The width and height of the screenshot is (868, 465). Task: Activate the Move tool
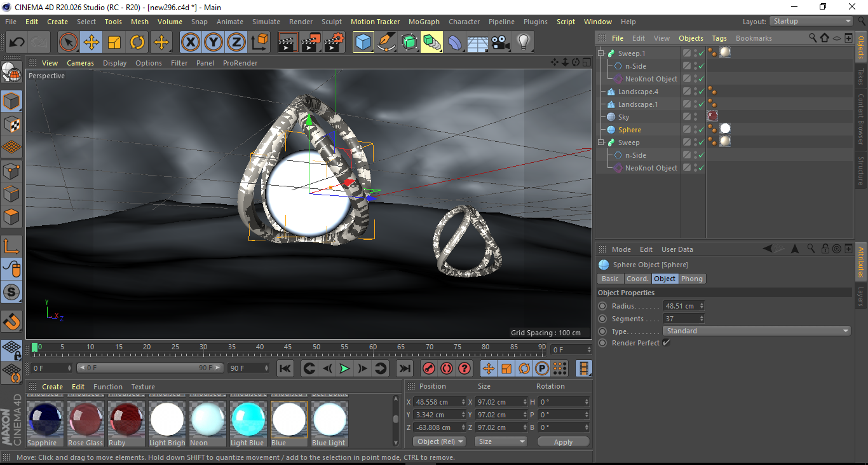(92, 43)
